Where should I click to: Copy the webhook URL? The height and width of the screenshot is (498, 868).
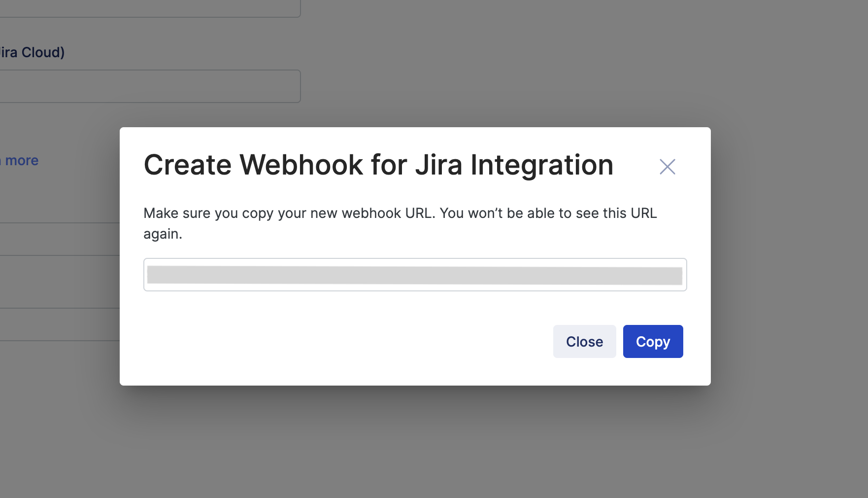tap(653, 341)
